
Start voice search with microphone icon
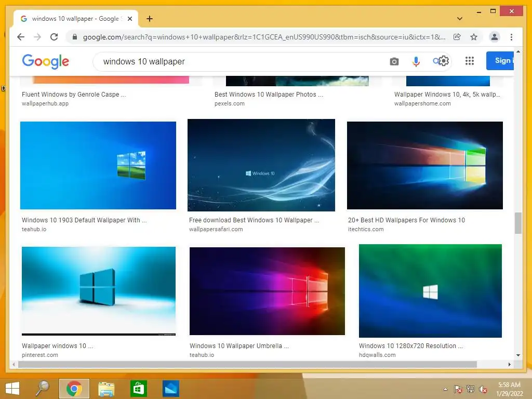tap(416, 61)
